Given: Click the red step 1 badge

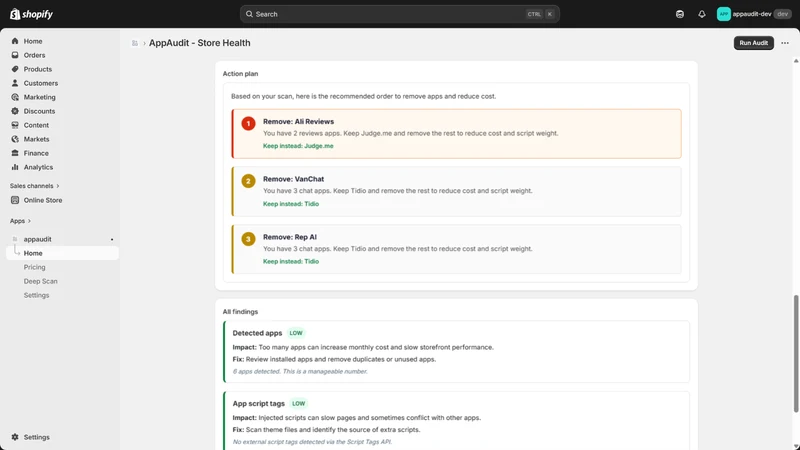Looking at the screenshot, I should (248, 123).
